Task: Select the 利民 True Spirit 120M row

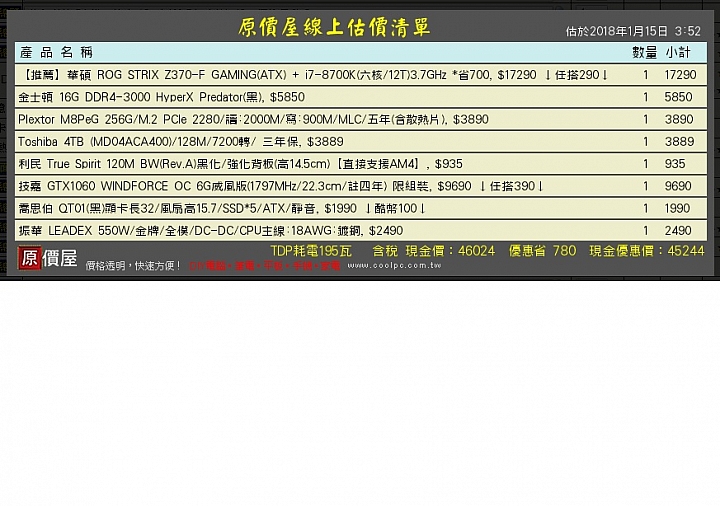Action: 361,164
